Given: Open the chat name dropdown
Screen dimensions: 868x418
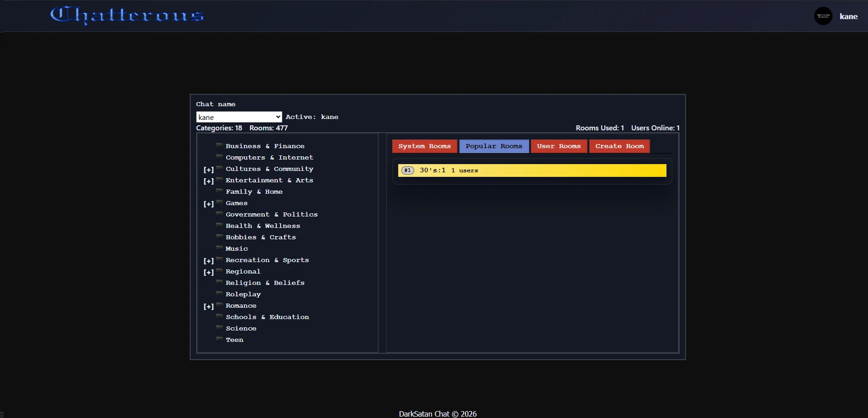Looking at the screenshot, I should tap(239, 117).
